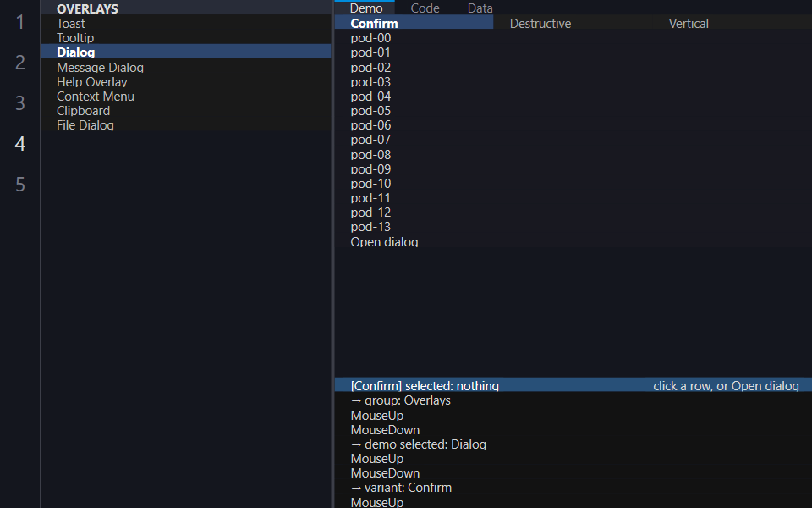Click the pod-01 row
The width and height of the screenshot is (812, 508).
tap(573, 52)
